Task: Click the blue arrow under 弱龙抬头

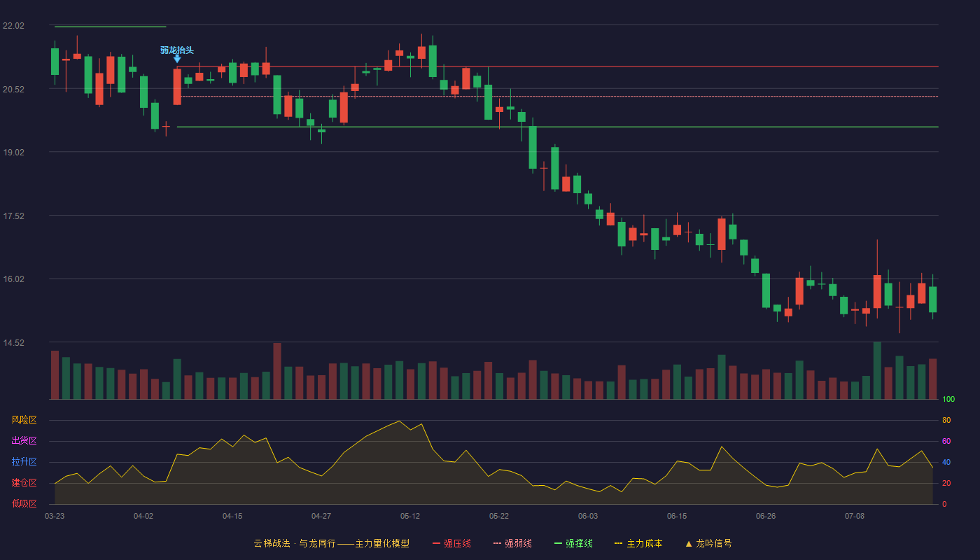Action: click(177, 59)
